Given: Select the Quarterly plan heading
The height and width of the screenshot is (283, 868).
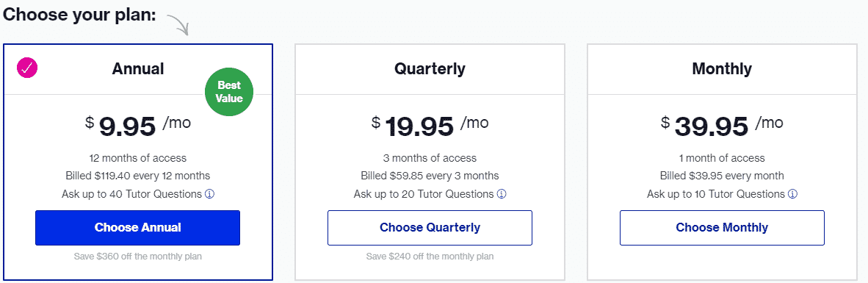Looking at the screenshot, I should tap(430, 68).
